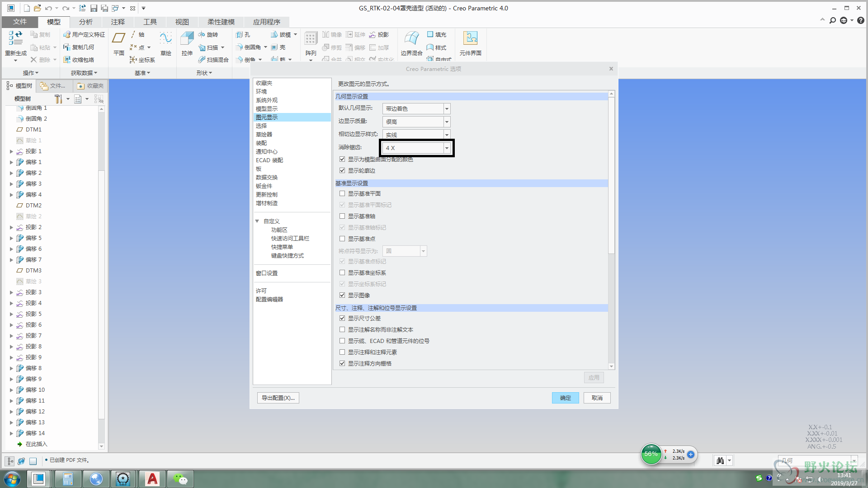Click the 拔模 draft tool

(281, 34)
